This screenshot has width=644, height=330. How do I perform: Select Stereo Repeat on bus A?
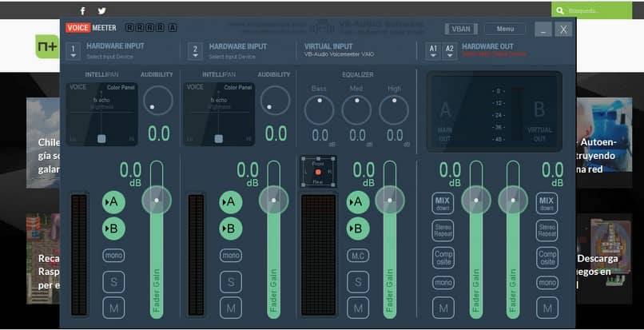443,231
